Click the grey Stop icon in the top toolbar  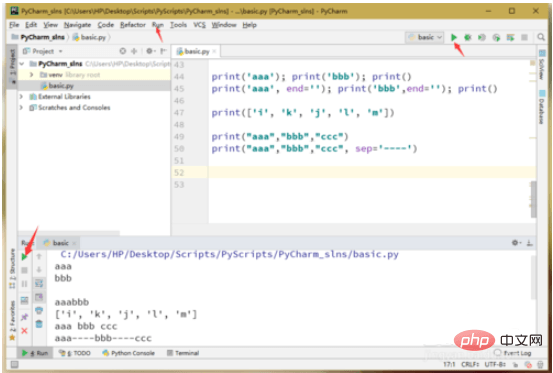[524, 37]
